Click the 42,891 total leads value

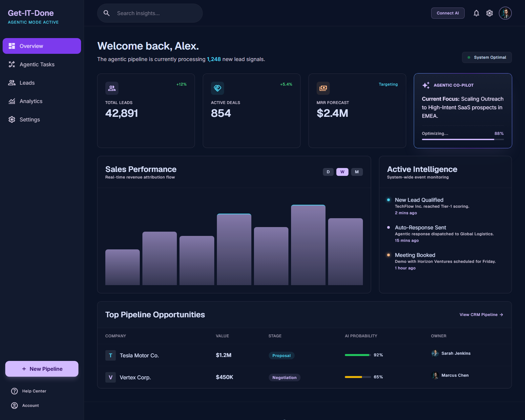pyautogui.click(x=121, y=113)
